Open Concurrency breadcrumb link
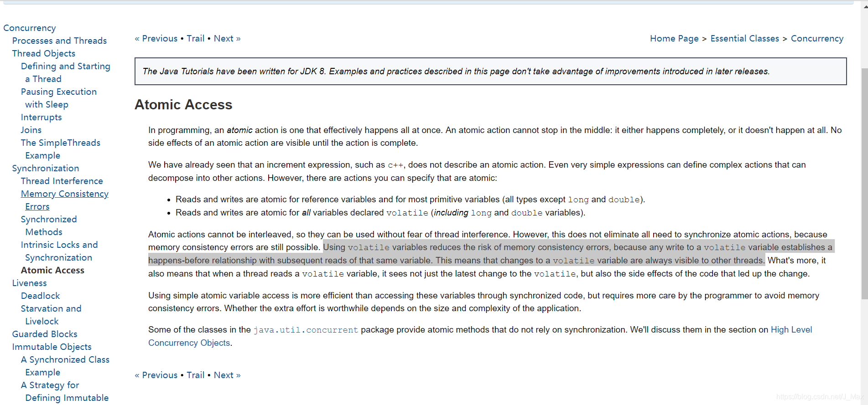The height and width of the screenshot is (405, 868). point(817,39)
